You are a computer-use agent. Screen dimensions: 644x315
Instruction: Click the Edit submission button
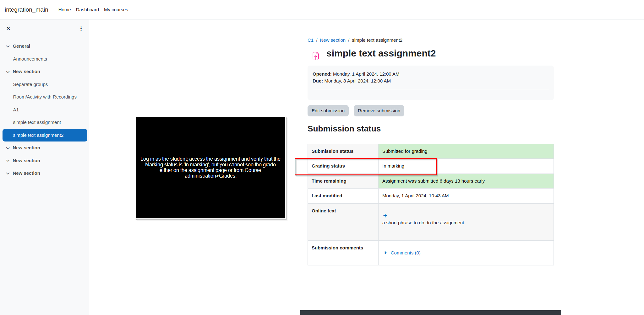[x=328, y=111]
